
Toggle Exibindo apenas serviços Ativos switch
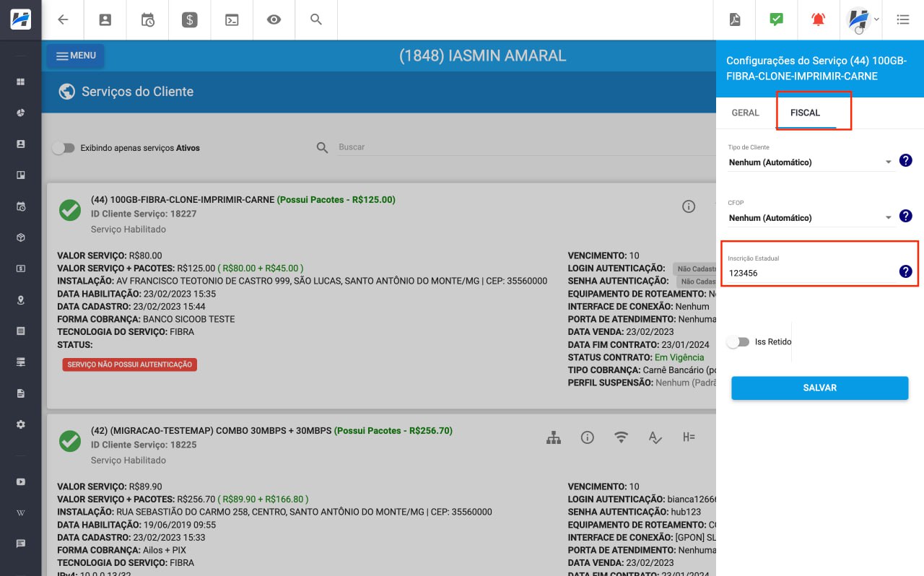coord(64,147)
